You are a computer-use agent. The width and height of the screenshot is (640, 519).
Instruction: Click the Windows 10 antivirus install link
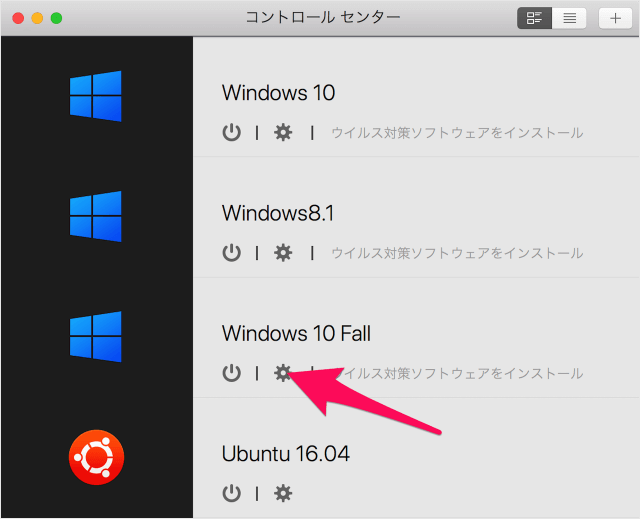tap(457, 133)
